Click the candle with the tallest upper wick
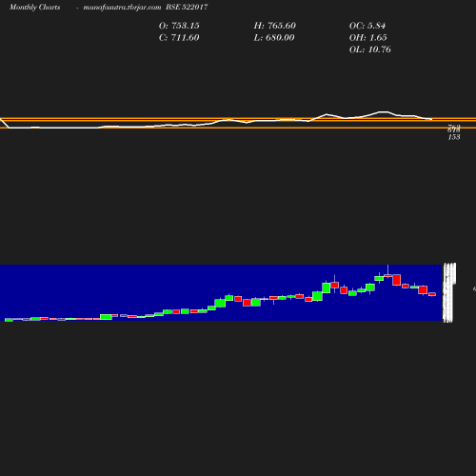 (x=387, y=275)
